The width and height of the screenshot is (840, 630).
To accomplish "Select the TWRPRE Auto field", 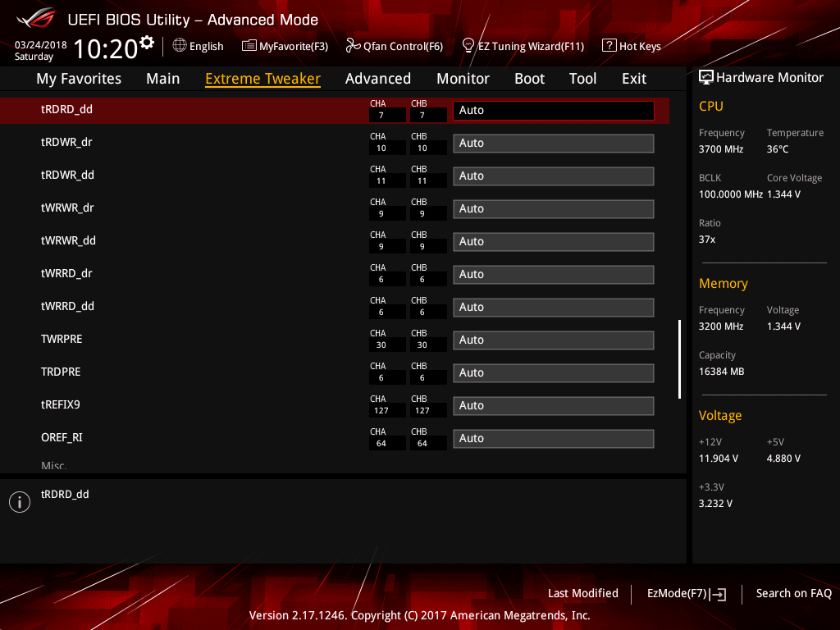I will (x=554, y=340).
